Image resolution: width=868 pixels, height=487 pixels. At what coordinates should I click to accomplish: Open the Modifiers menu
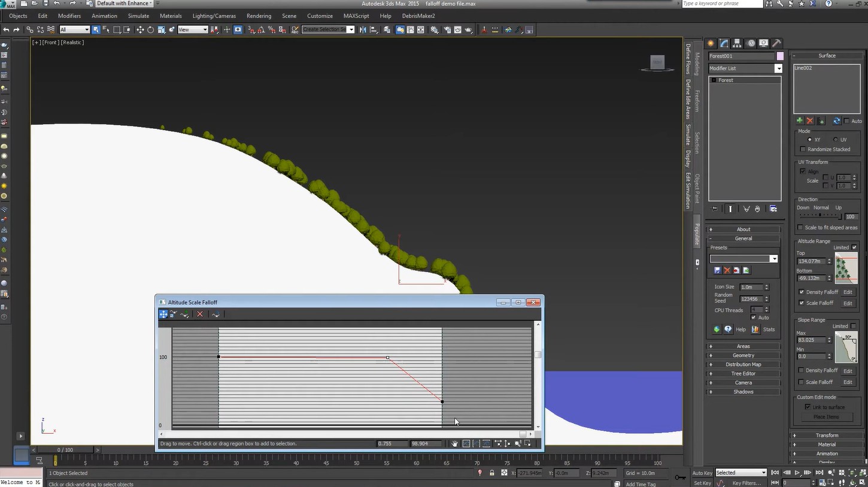coord(69,16)
